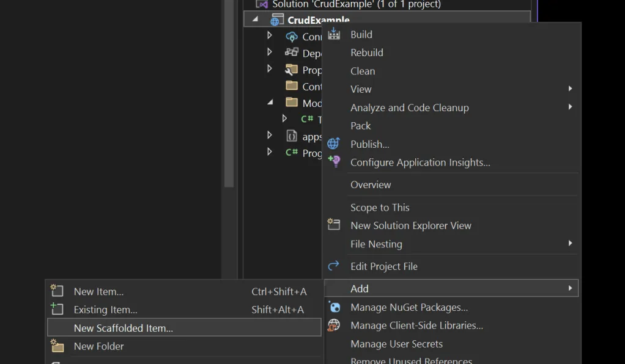Select the Solution 'CrudExample' tree row

(x=387, y=4)
